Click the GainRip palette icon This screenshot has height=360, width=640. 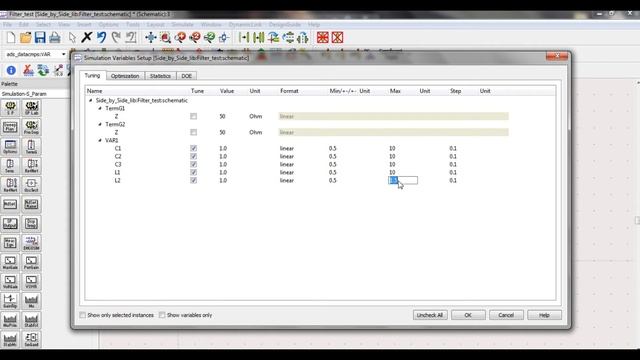click(x=10, y=301)
